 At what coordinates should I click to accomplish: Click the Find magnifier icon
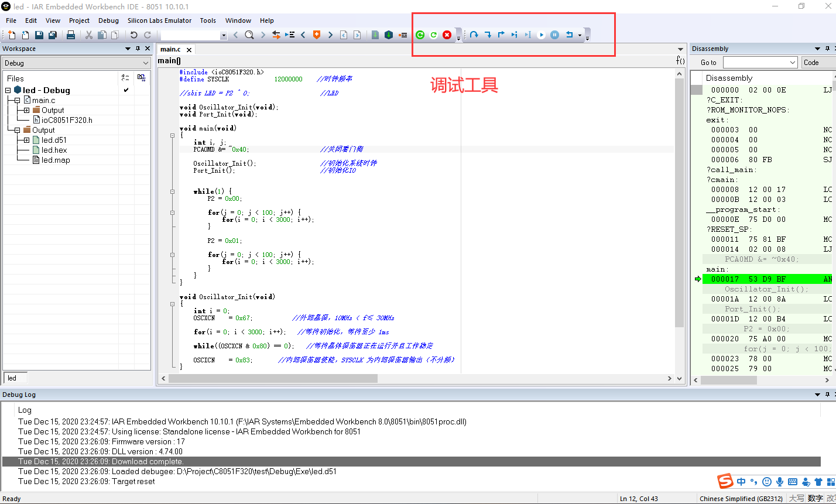coord(249,35)
